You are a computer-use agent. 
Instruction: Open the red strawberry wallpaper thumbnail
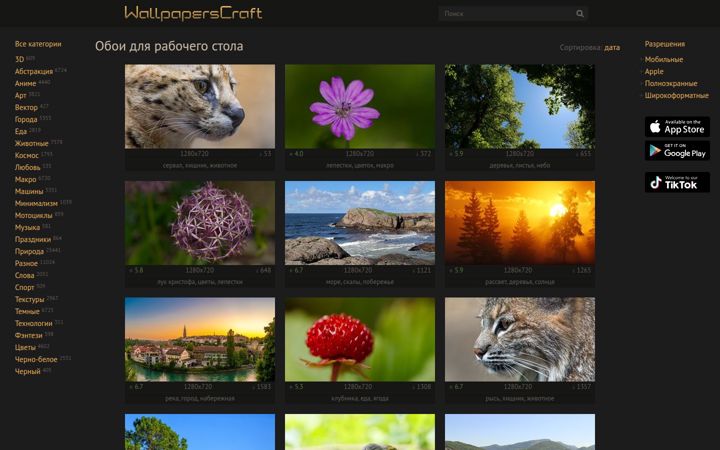(x=360, y=339)
